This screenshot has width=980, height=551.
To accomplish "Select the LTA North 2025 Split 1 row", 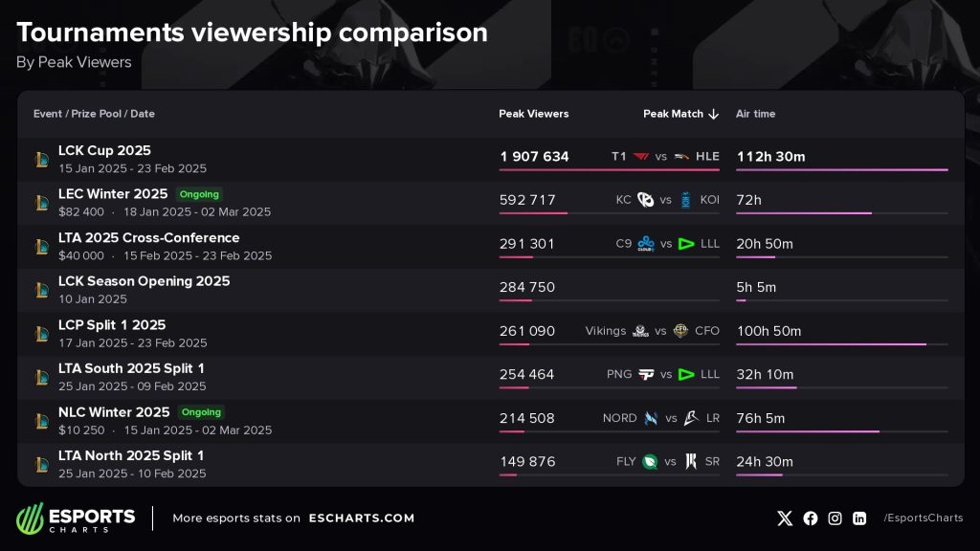I will tap(491, 464).
